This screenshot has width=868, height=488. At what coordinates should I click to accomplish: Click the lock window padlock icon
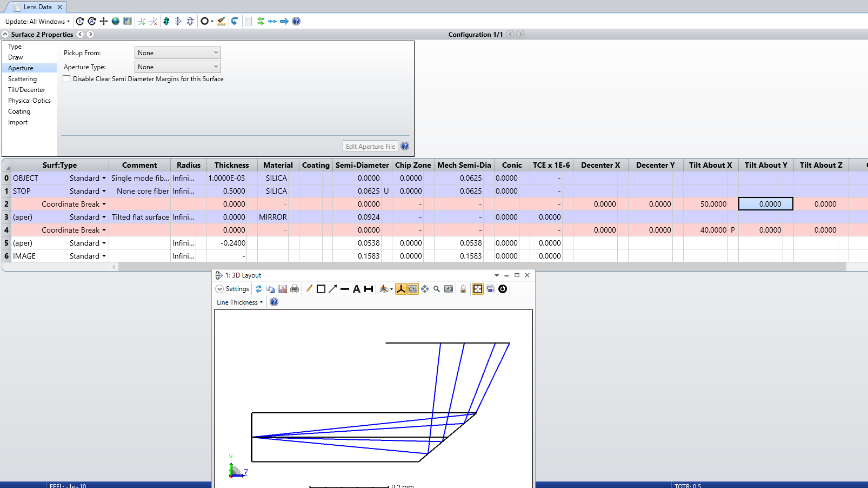[463, 289]
